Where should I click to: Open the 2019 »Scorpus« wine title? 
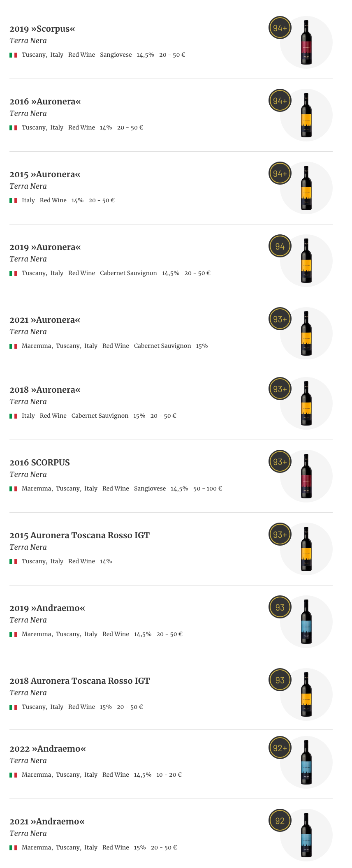point(42,29)
